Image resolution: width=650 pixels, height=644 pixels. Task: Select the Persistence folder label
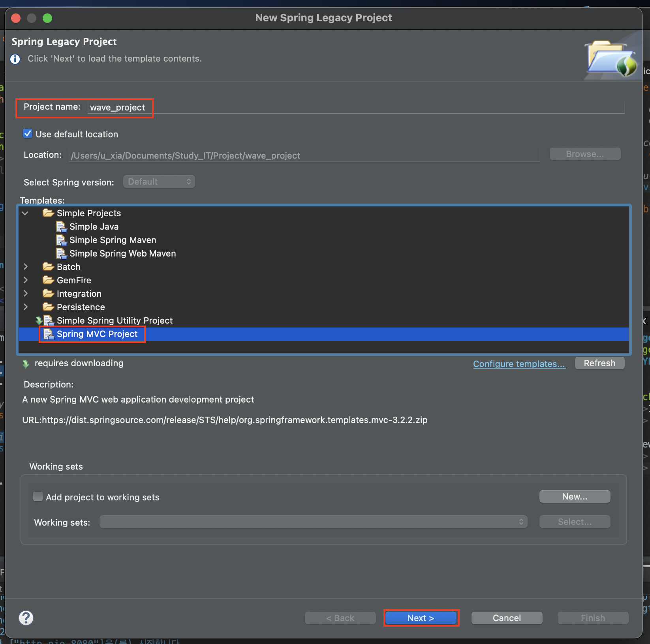tap(81, 307)
